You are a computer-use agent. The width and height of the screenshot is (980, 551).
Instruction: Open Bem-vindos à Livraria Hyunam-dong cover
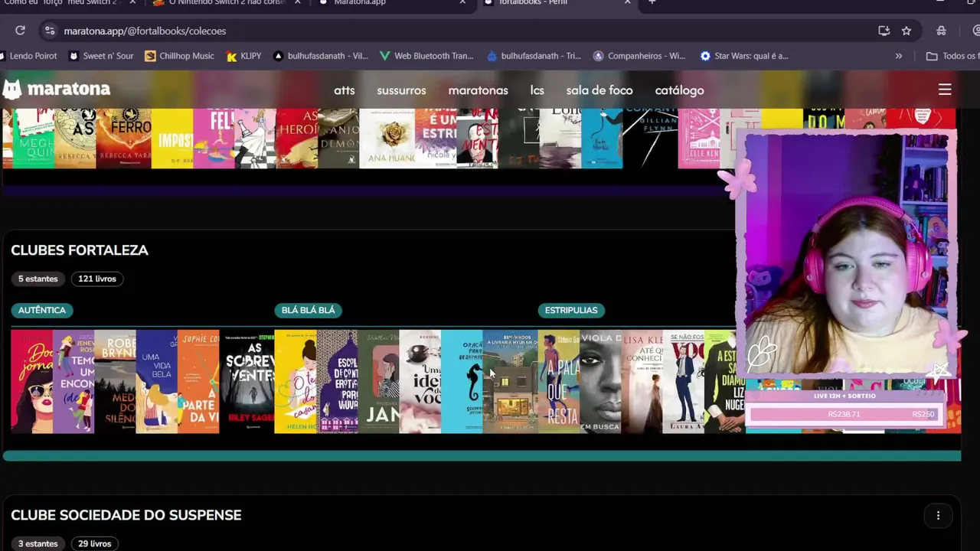pyautogui.click(x=510, y=381)
